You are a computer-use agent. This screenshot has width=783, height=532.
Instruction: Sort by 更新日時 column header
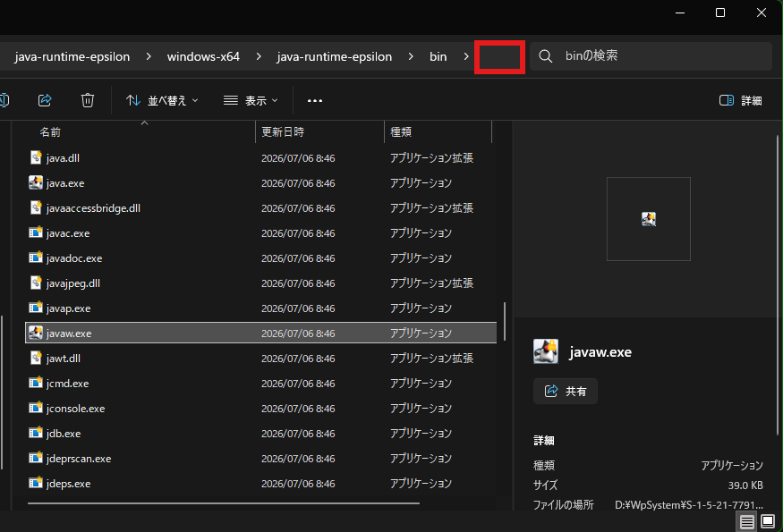(x=283, y=131)
